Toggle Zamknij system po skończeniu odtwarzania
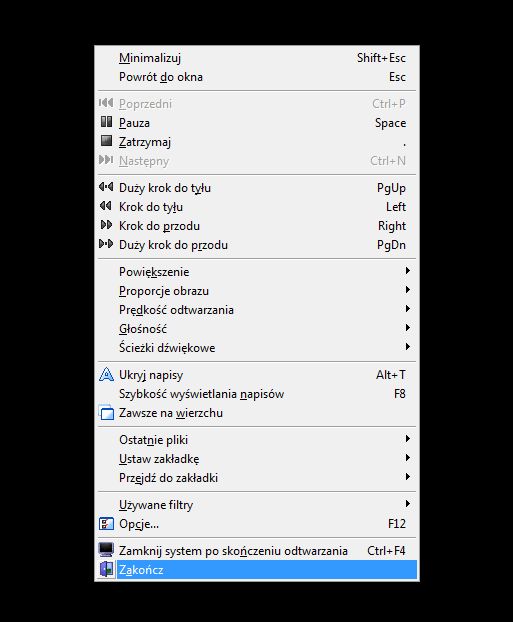 tap(257, 551)
